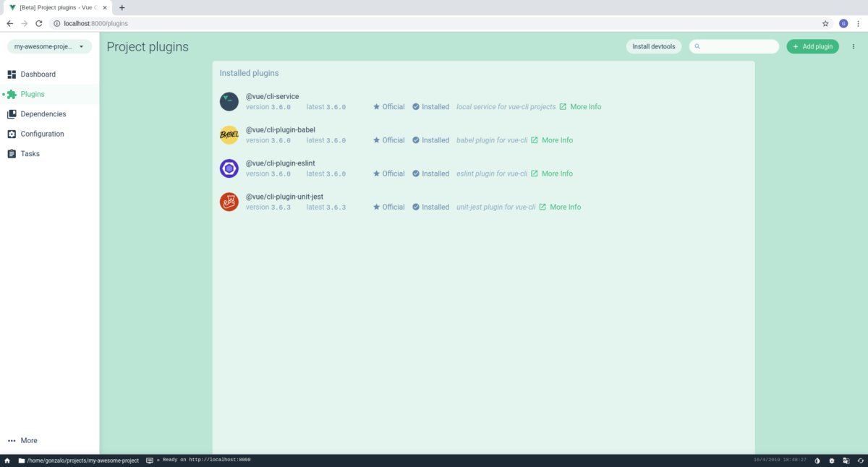Click the project folder path in status bar
The image size is (868, 467).
78,460
